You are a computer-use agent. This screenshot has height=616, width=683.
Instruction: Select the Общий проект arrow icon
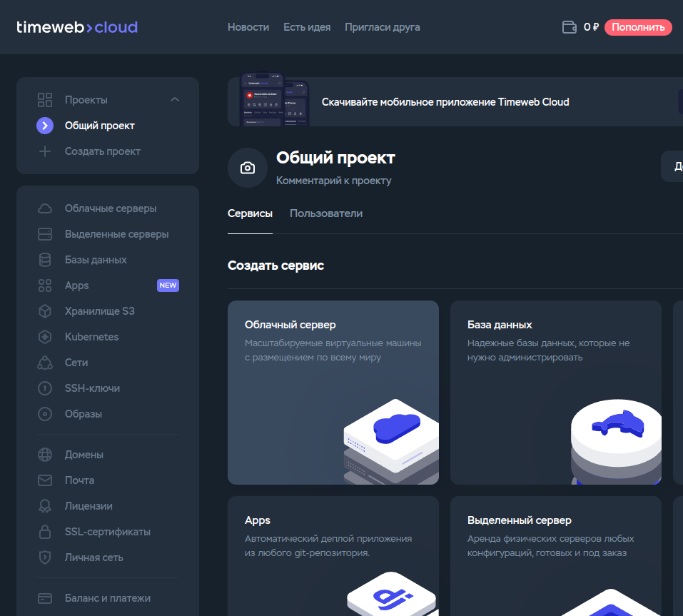pos(45,126)
